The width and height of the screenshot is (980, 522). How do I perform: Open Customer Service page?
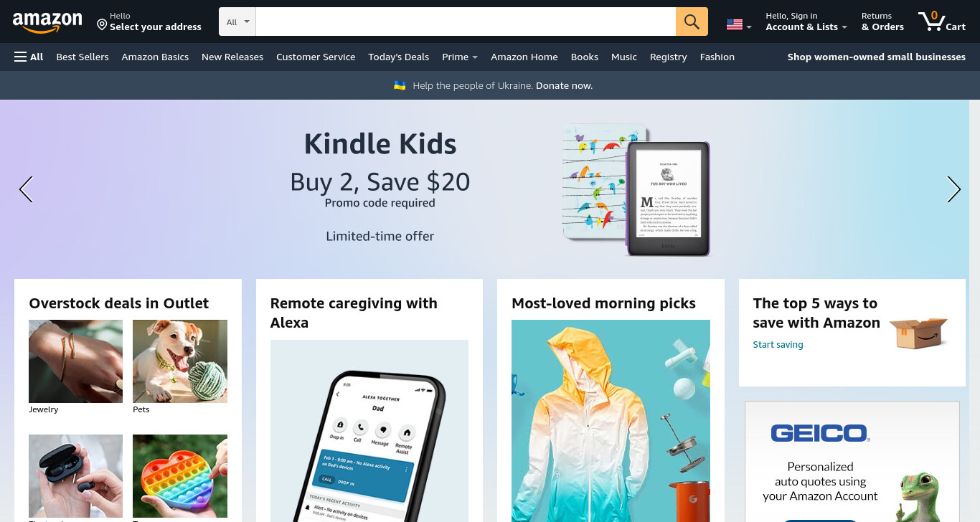316,57
